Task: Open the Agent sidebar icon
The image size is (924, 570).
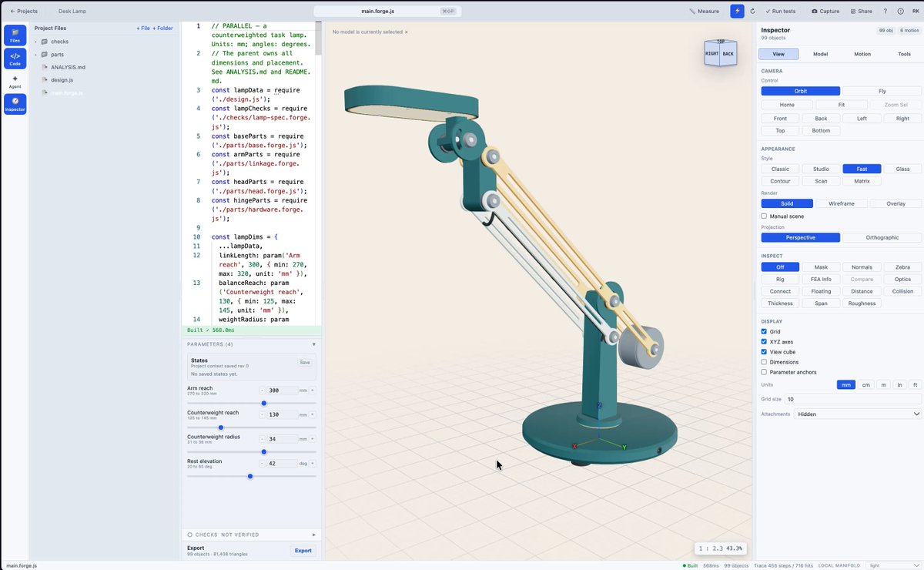Action: click(15, 81)
